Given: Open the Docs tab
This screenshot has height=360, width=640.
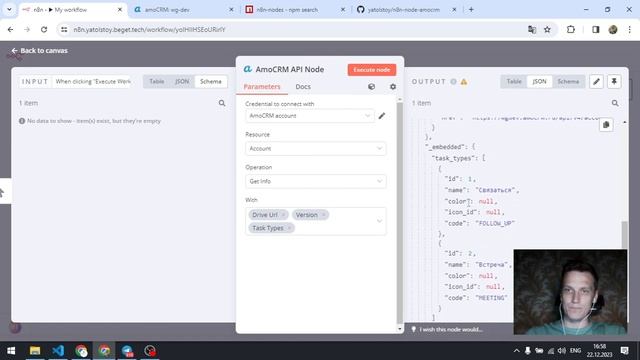Looking at the screenshot, I should 303,87.
